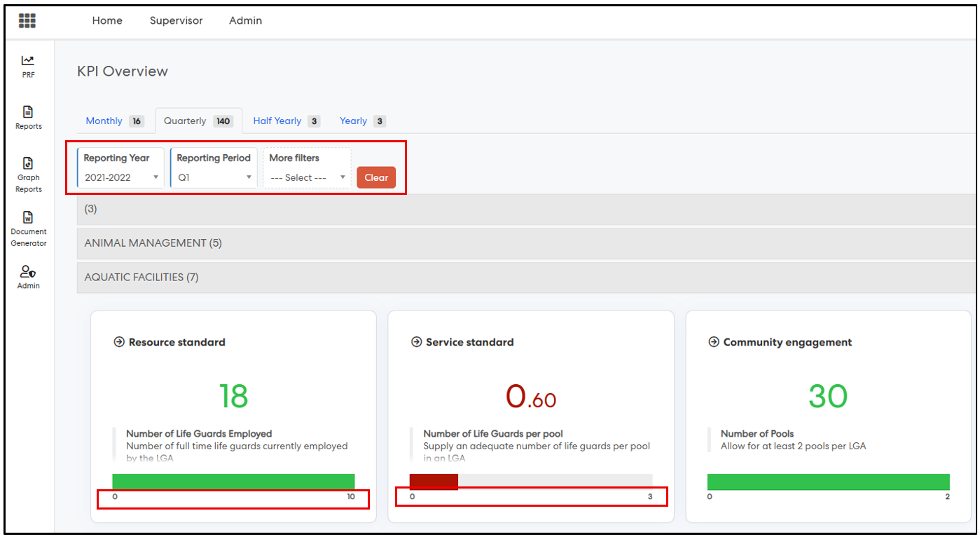Open the PRF chart icon in sidebar

pyautogui.click(x=28, y=62)
